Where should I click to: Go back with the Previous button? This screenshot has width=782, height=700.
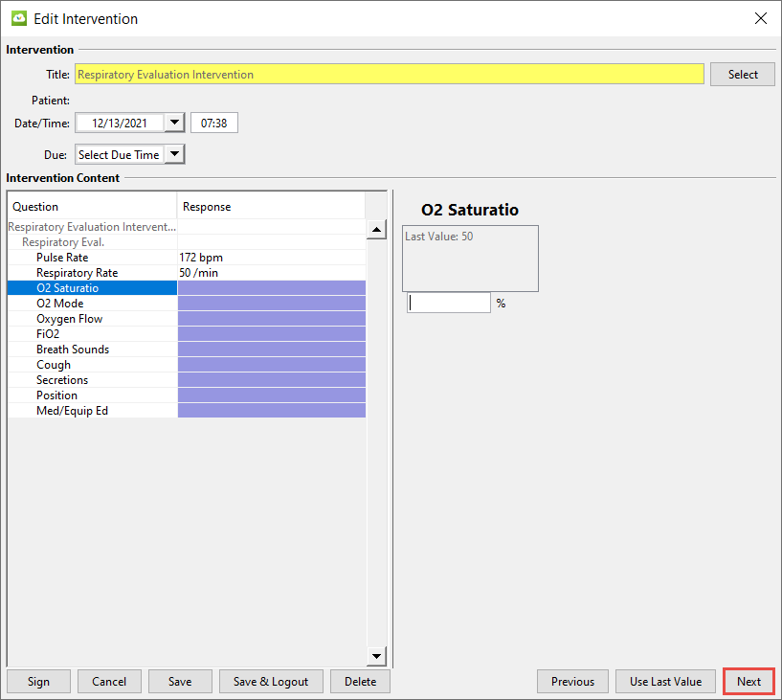click(572, 682)
